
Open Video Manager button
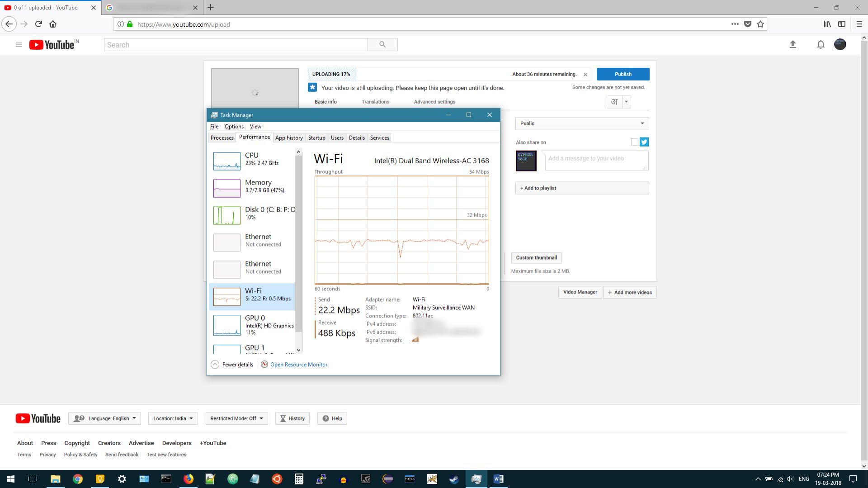coord(580,292)
